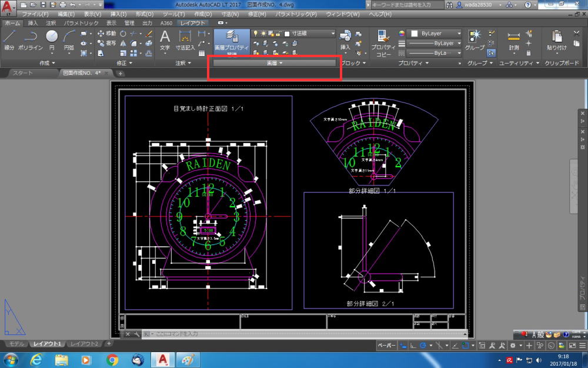This screenshot has height=368, width=588.
Task: Select the ポリライン (Polyline) tool
Action: (31, 40)
